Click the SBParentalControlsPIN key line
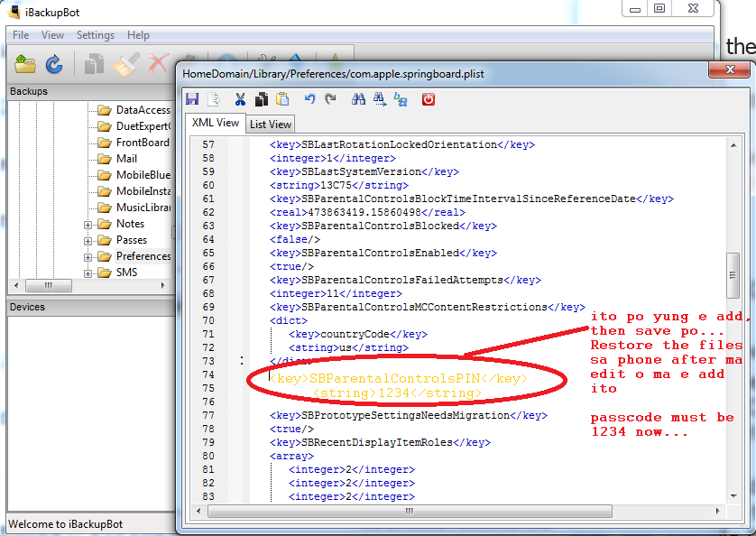 coord(398,378)
